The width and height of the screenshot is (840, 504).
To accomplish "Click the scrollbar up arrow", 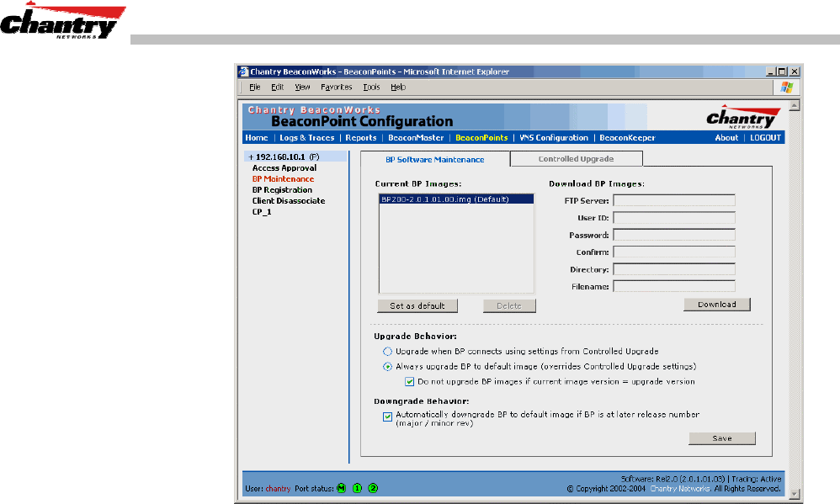I will pos(795,105).
